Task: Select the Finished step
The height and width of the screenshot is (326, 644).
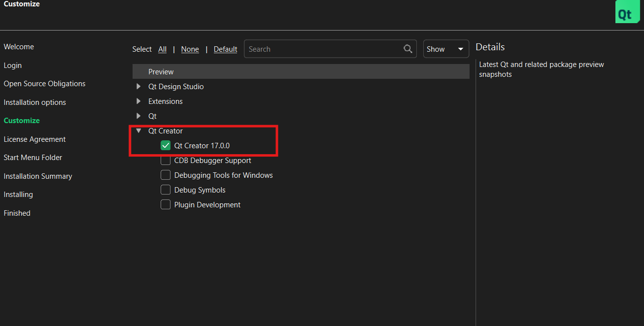Action: (17, 213)
